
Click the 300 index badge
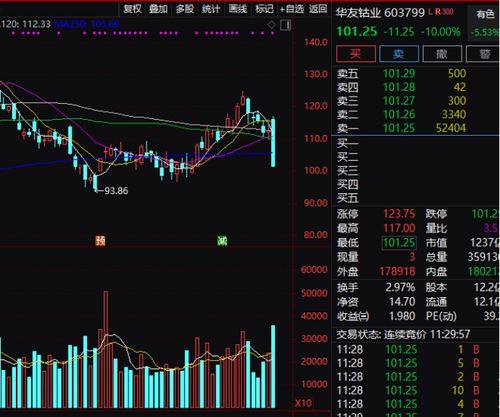448,12
